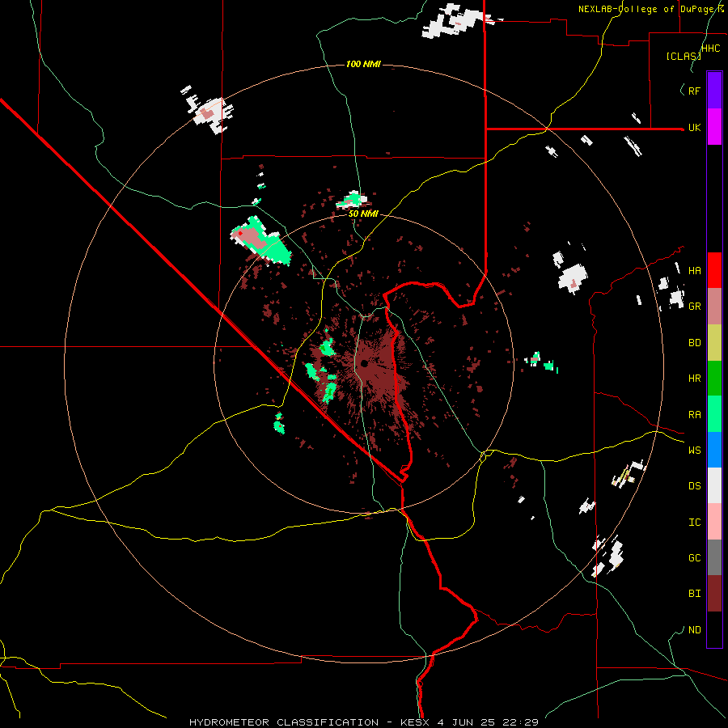Click the blue WS legend swatch
The image size is (728, 728).
click(x=714, y=450)
